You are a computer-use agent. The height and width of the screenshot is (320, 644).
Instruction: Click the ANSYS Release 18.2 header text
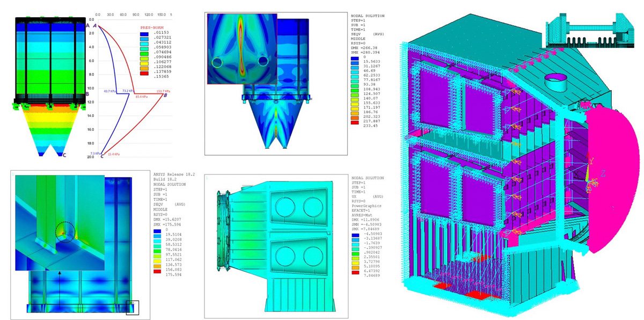pyautogui.click(x=174, y=174)
